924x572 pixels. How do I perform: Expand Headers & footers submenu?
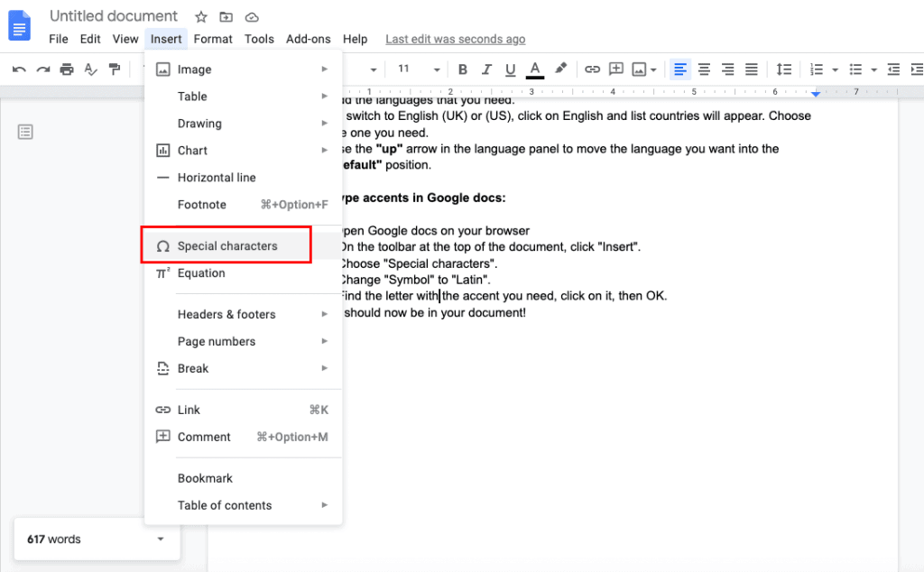pyautogui.click(x=244, y=315)
